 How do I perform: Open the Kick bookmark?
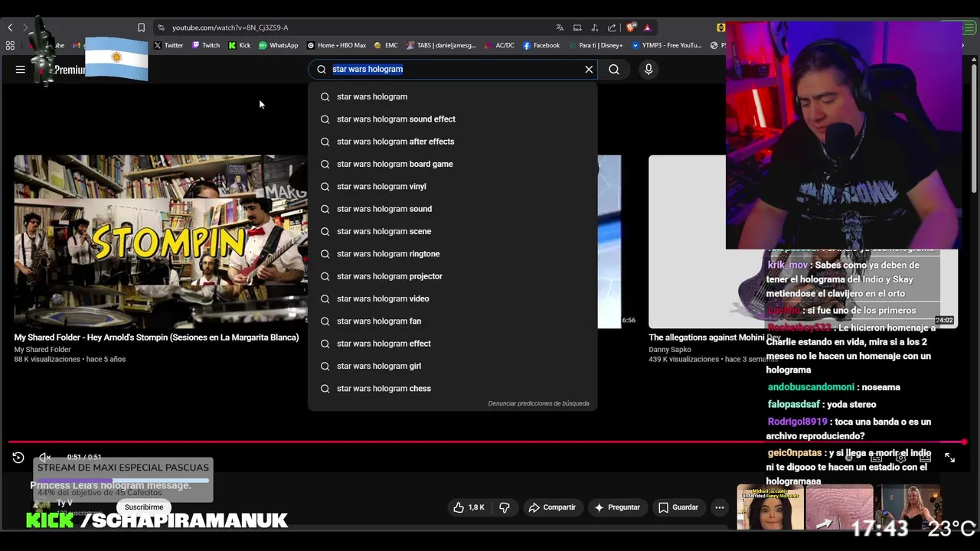[x=240, y=45]
